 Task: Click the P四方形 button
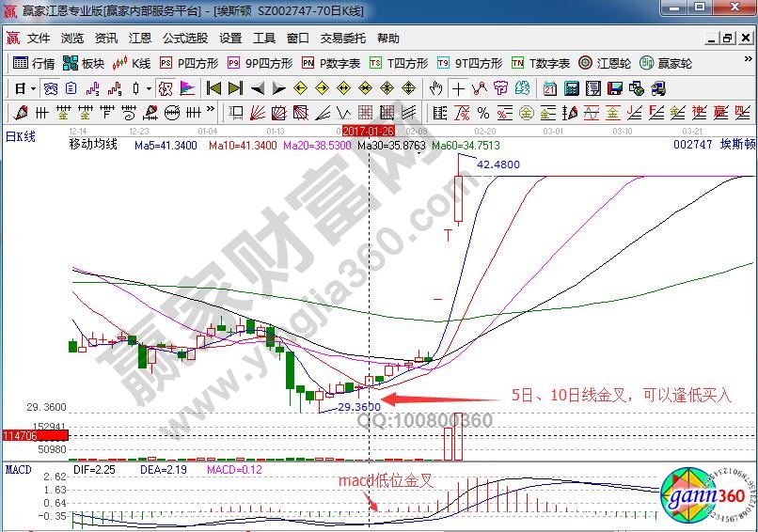tap(188, 64)
